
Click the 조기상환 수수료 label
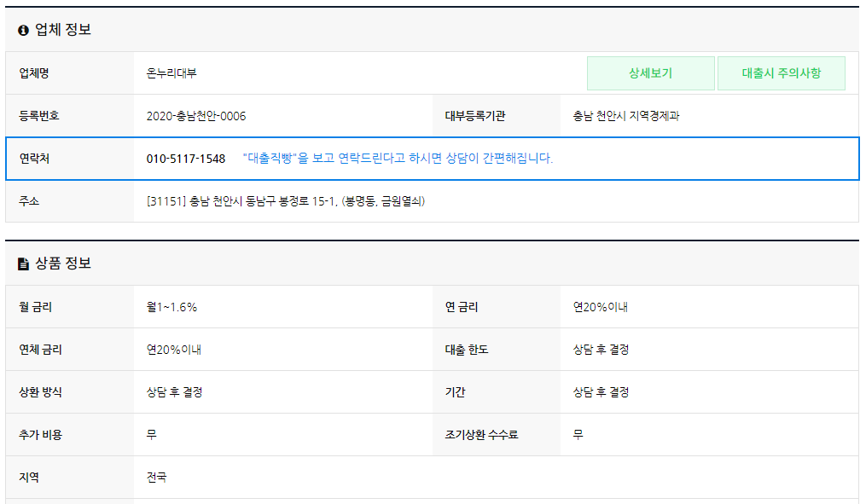(481, 434)
